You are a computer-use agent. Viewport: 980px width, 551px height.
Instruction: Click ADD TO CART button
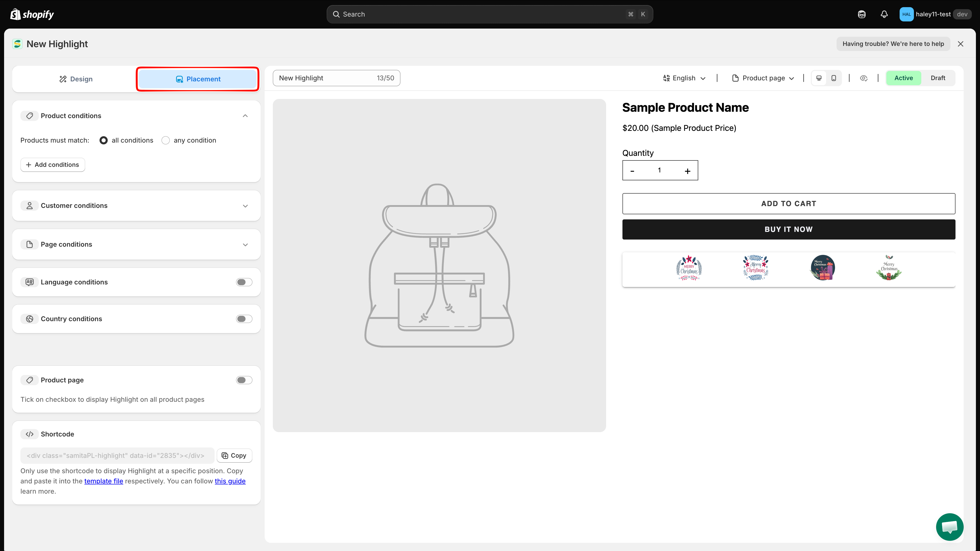(789, 204)
